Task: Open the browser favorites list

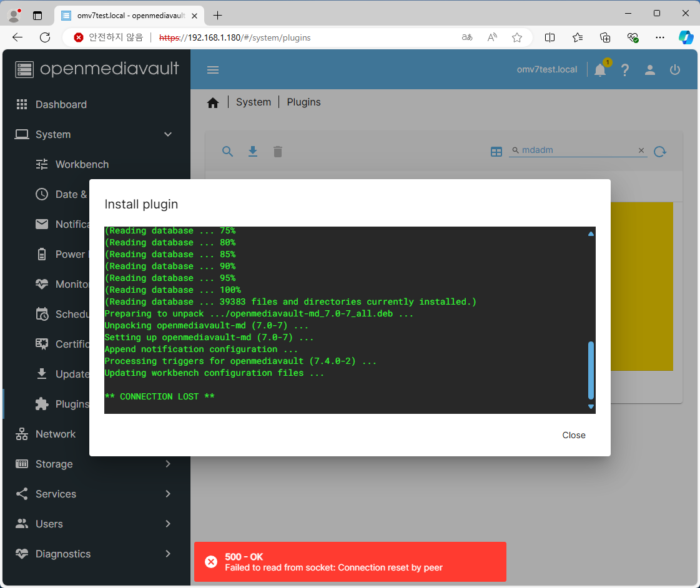Action: click(x=577, y=37)
